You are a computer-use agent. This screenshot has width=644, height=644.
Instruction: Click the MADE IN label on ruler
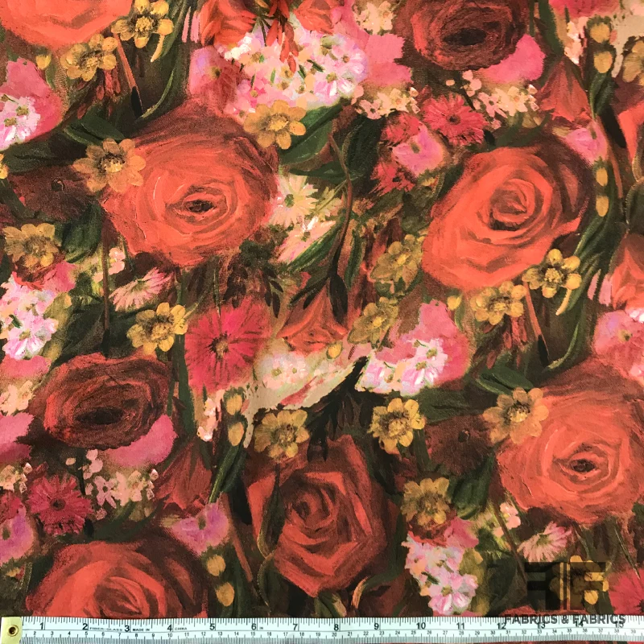(141, 630)
